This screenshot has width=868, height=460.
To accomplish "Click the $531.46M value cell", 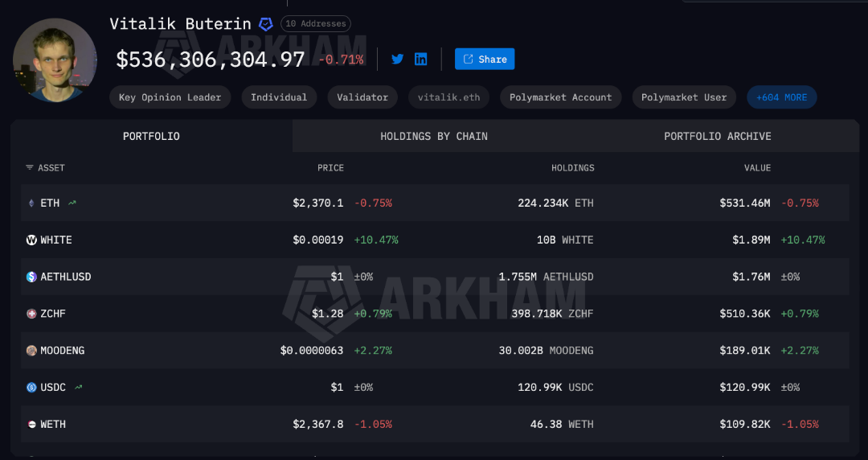I will click(744, 203).
